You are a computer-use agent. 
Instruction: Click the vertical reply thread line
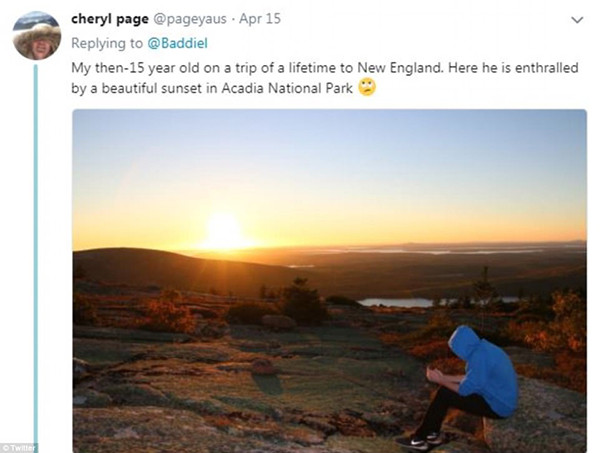pos(36,250)
